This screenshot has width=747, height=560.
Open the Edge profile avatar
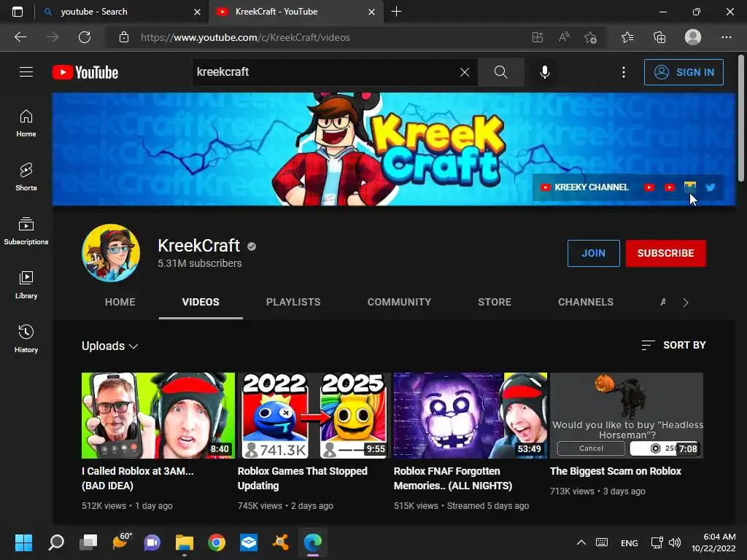(x=693, y=37)
